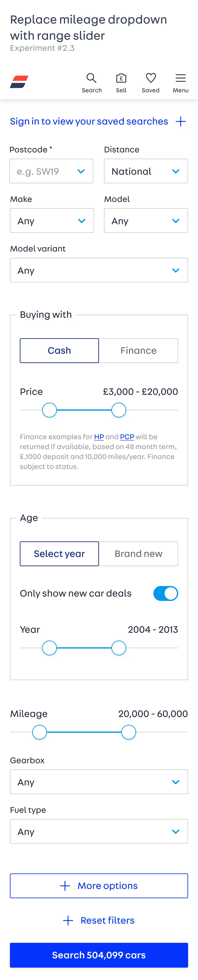Select Finance buying option
The height and width of the screenshot is (980, 198).
[138, 350]
